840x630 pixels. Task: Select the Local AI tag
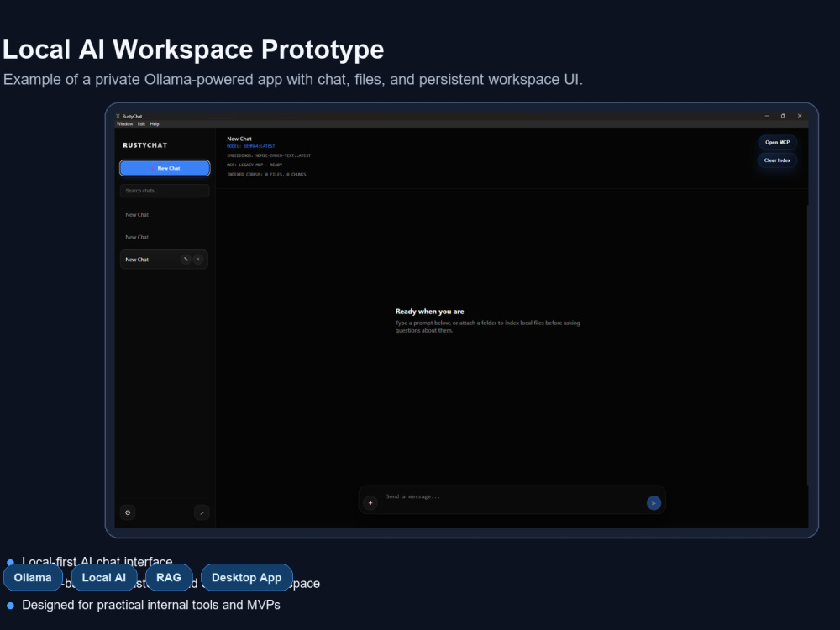[x=104, y=578]
